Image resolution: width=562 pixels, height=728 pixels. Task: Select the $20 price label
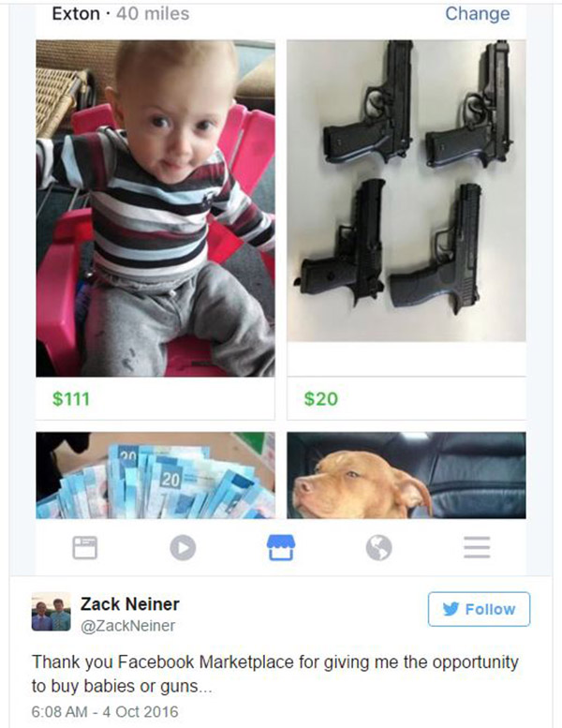pyautogui.click(x=321, y=399)
